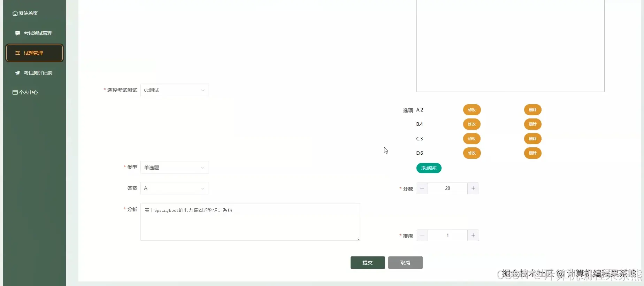Image resolution: width=644 pixels, height=286 pixels.
Task: Click the chat icon beside 考试测试管理
Action: (17, 33)
